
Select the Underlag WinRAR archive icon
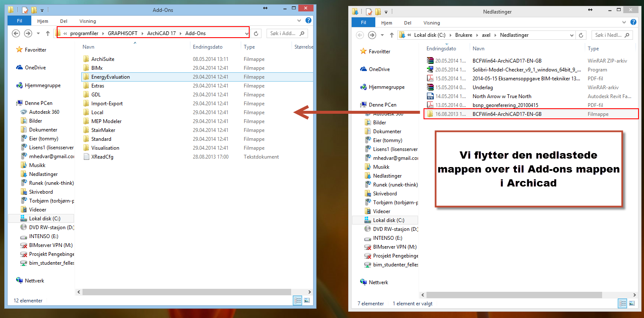coord(430,88)
